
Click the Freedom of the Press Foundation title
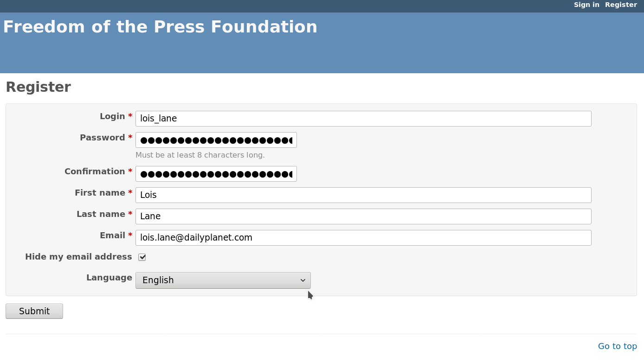(x=160, y=27)
